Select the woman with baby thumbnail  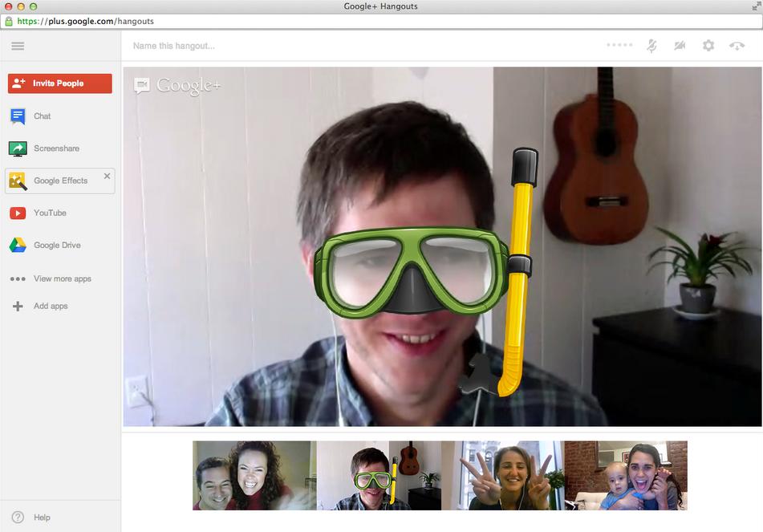(x=626, y=475)
